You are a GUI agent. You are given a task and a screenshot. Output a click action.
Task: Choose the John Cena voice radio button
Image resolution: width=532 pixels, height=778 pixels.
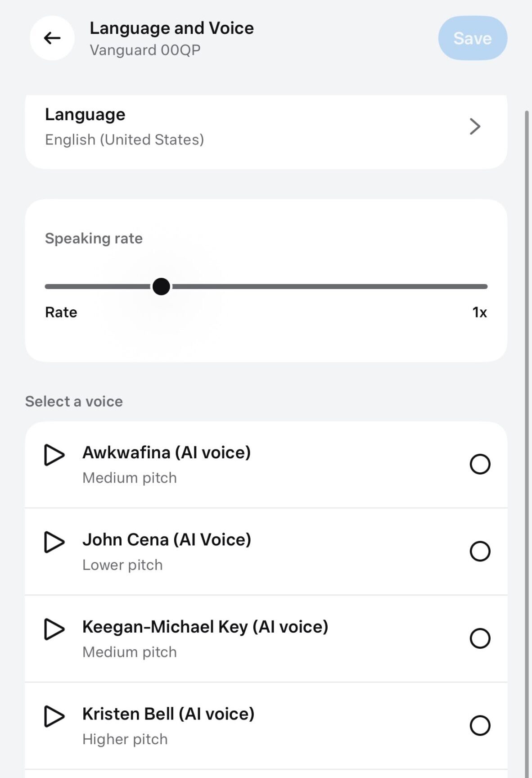[x=480, y=551]
